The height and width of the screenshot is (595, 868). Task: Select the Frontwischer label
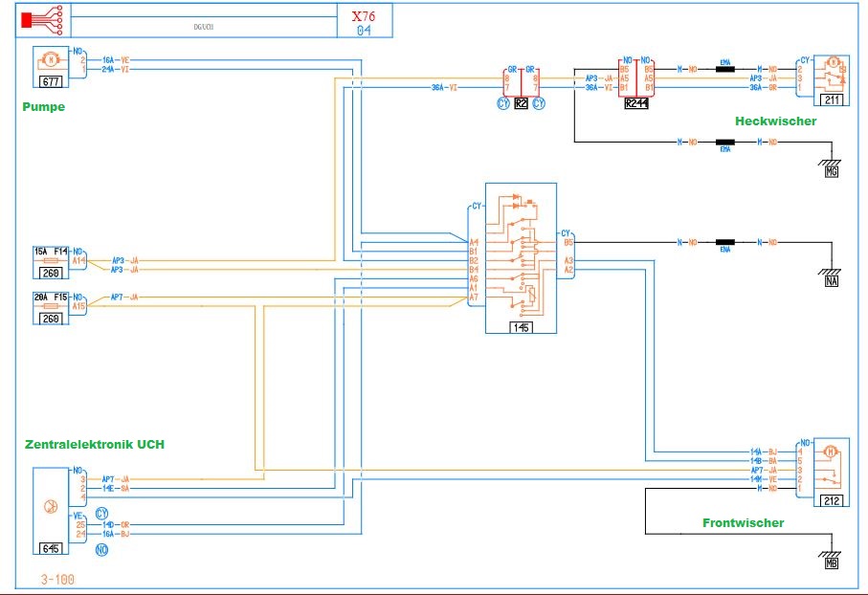pos(743,523)
